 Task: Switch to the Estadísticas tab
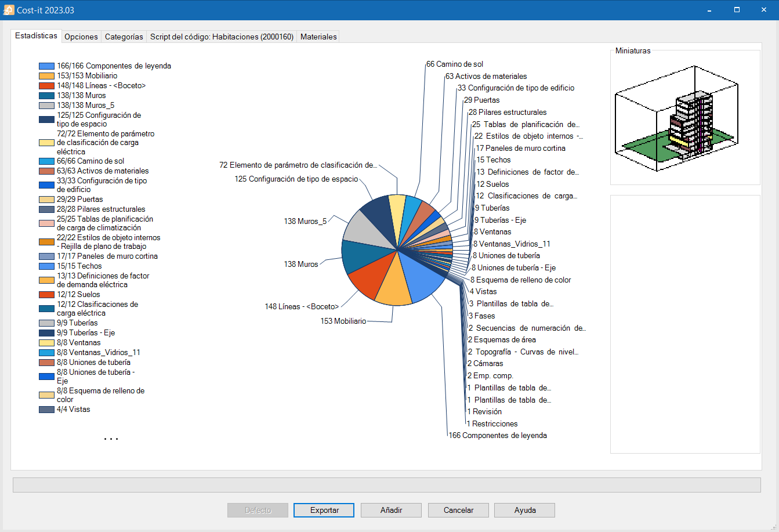point(36,35)
